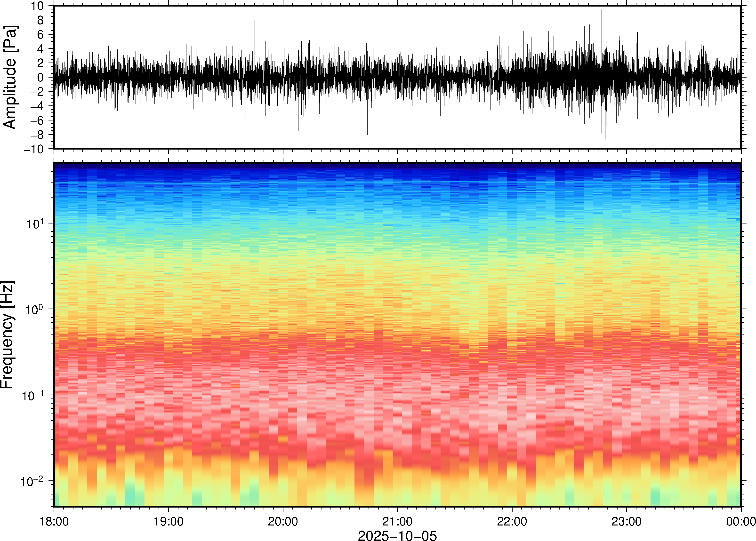Click the 10 amplitude tick label

(37, 6)
